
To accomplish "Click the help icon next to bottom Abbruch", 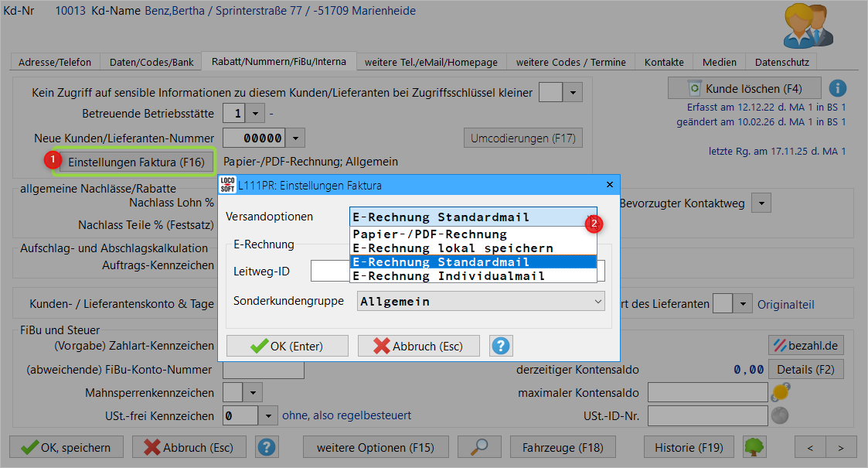I will (x=267, y=447).
